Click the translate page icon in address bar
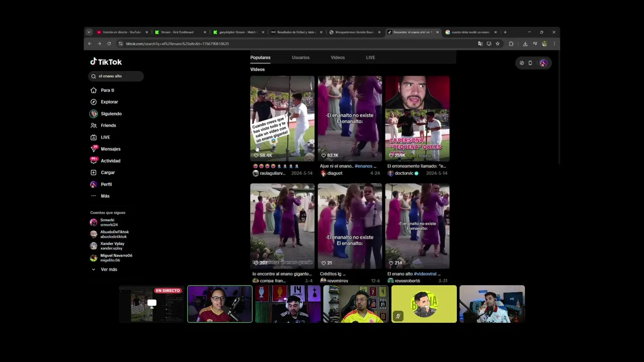 point(480,44)
